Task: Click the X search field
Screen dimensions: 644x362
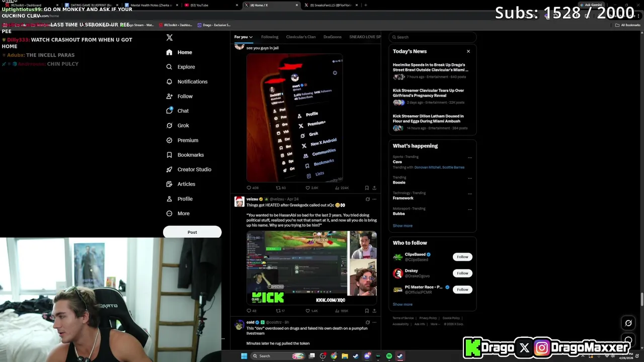Action: pos(433,37)
